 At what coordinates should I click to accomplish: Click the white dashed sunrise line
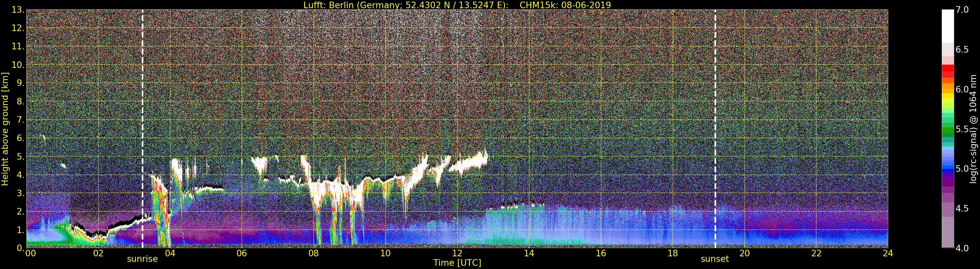point(143,129)
